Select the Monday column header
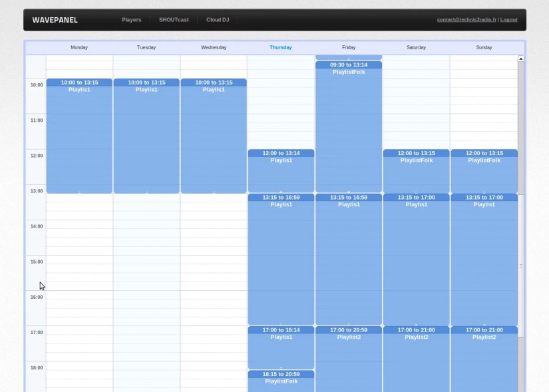This screenshot has width=549, height=392. [79, 47]
